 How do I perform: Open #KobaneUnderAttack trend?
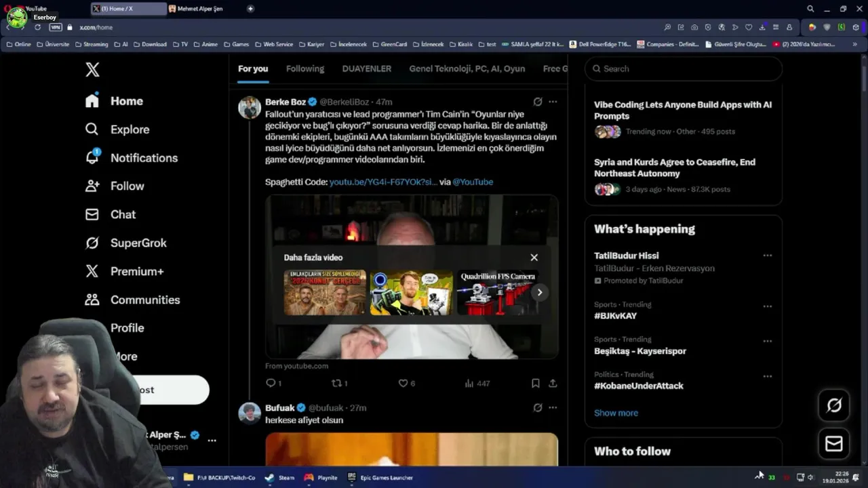(639, 386)
